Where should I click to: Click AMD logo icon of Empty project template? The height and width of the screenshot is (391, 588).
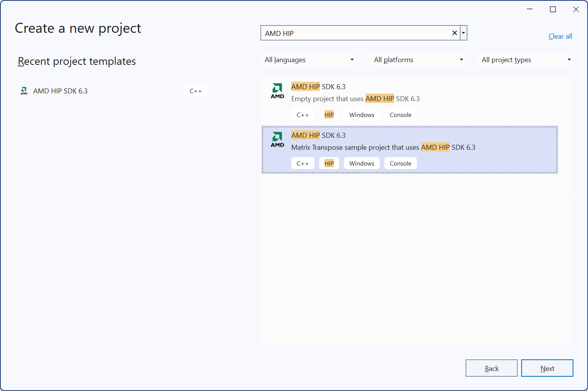coord(277,91)
